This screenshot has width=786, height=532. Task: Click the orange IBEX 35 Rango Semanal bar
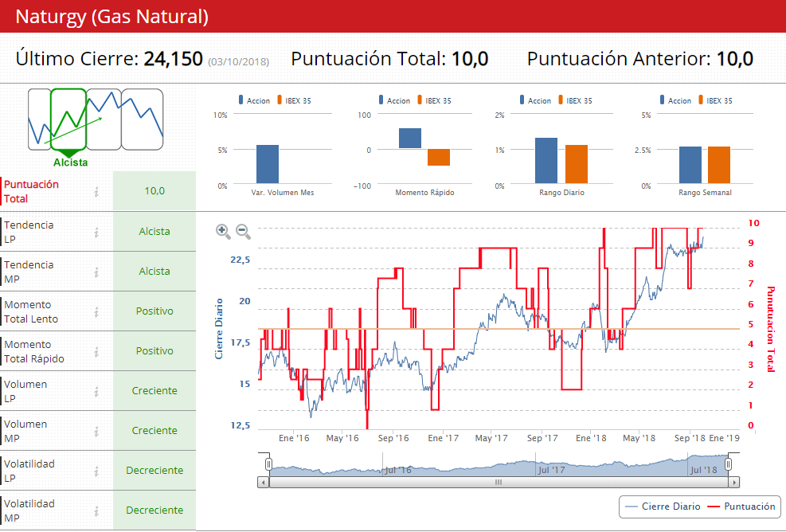click(719, 165)
